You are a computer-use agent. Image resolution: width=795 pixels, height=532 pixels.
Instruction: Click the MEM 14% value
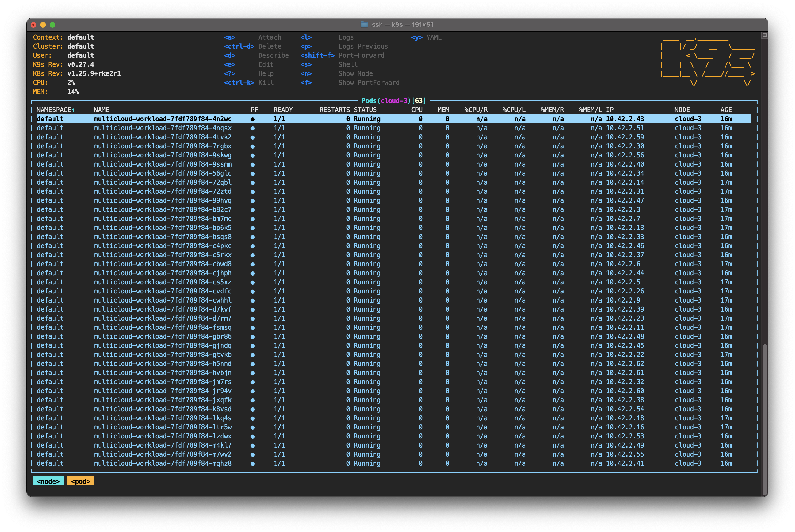pyautogui.click(x=73, y=92)
